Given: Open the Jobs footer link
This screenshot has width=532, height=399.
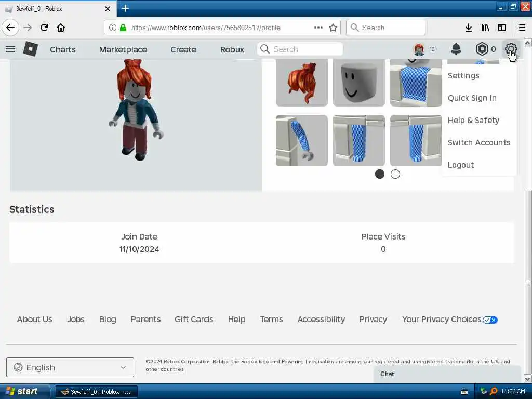Looking at the screenshot, I should pyautogui.click(x=76, y=320).
